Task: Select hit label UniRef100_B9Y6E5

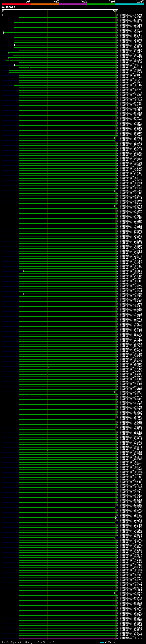Action: pos(131,595)
